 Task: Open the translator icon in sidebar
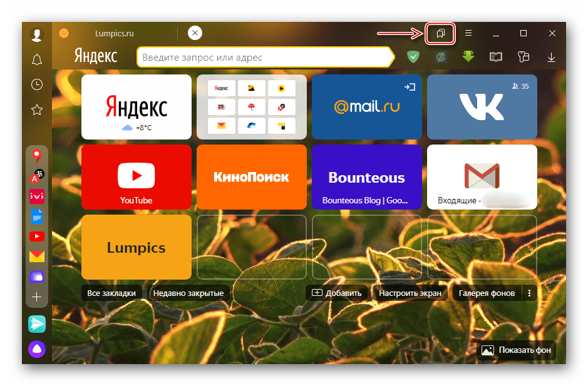click(37, 176)
